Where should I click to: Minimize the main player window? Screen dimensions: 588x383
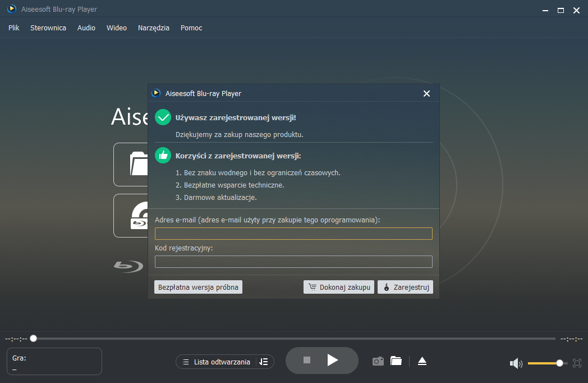(x=545, y=11)
